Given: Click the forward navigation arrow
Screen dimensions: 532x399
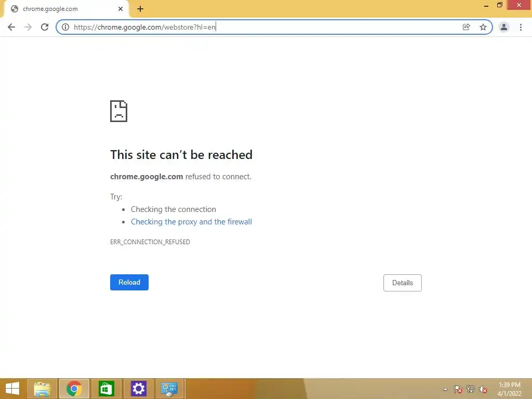Looking at the screenshot, I should (28, 27).
